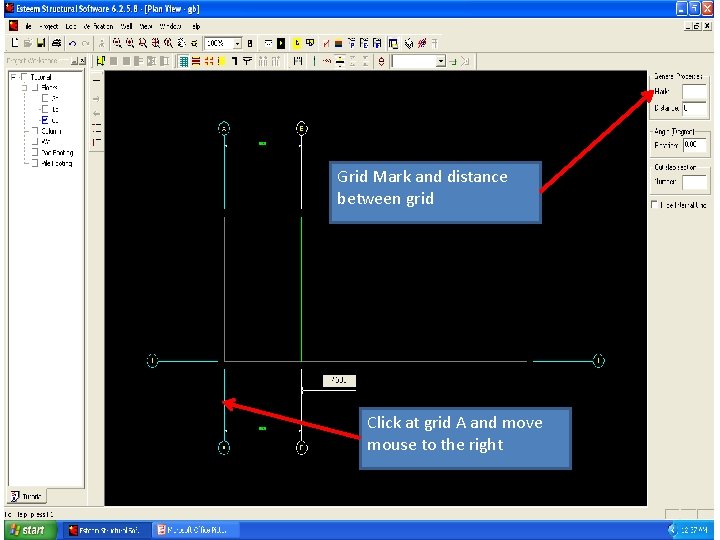Viewport: 720px width, 540px height.
Task: Click the orange-black rectangle toolbar icon
Action: point(338,44)
